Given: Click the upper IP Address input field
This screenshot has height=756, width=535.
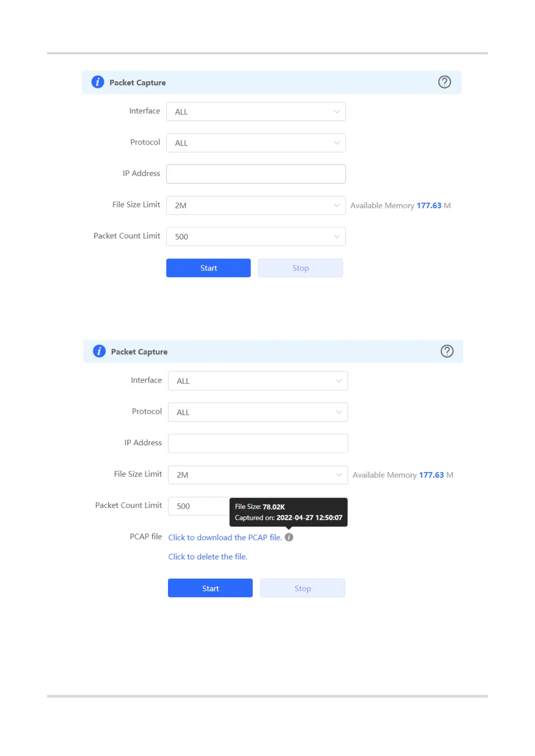Looking at the screenshot, I should pyautogui.click(x=256, y=174).
